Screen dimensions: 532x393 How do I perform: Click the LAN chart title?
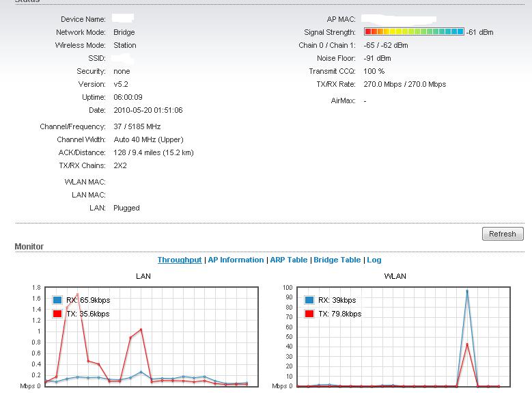point(143,276)
